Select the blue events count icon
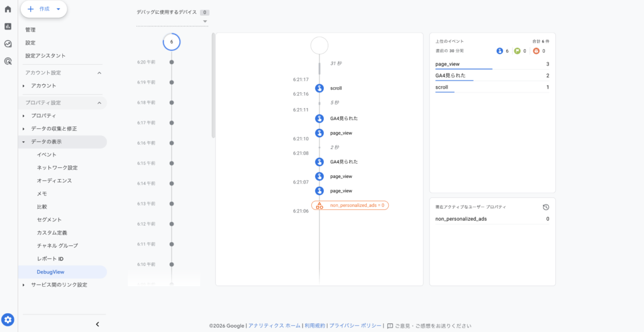Screen dimensions: 644x332 pos(500,51)
